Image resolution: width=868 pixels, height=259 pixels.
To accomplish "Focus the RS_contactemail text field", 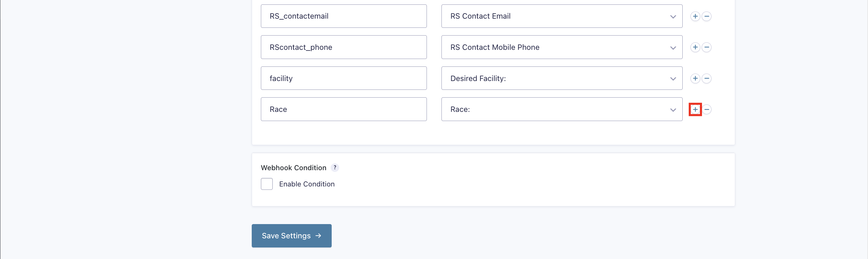I will [x=344, y=16].
